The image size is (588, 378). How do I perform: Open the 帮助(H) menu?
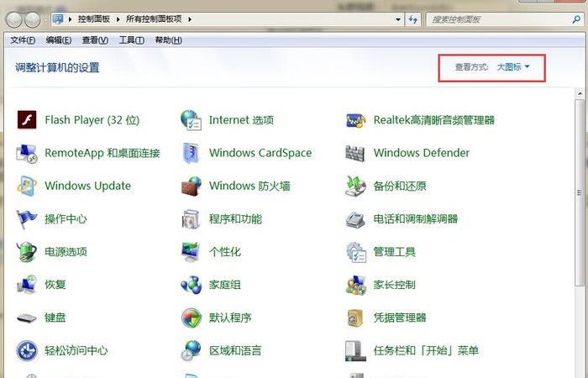tap(168, 40)
